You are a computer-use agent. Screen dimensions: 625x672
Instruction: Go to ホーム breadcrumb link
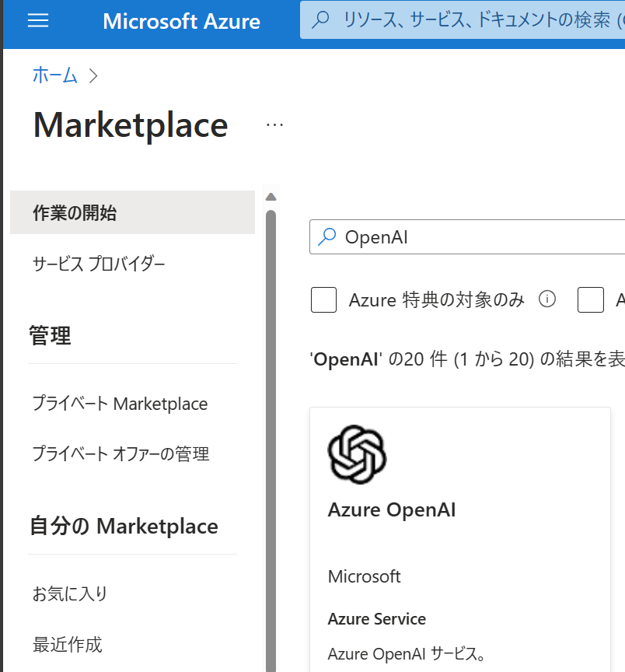[55, 75]
